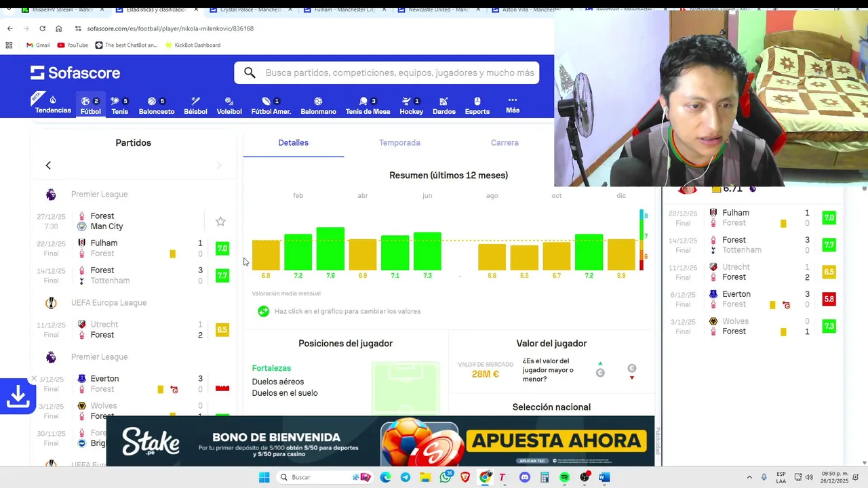Expand the Más sports menu

[513, 104]
